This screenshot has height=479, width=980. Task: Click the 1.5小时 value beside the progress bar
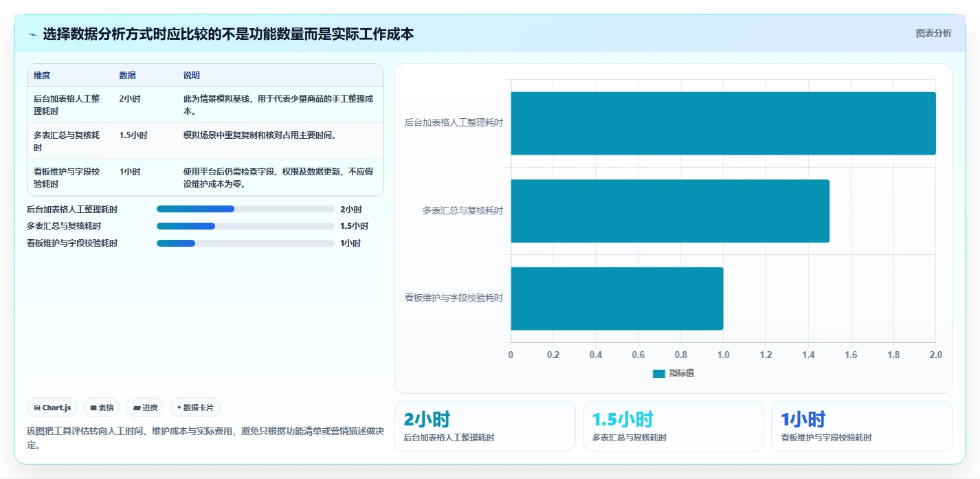354,226
